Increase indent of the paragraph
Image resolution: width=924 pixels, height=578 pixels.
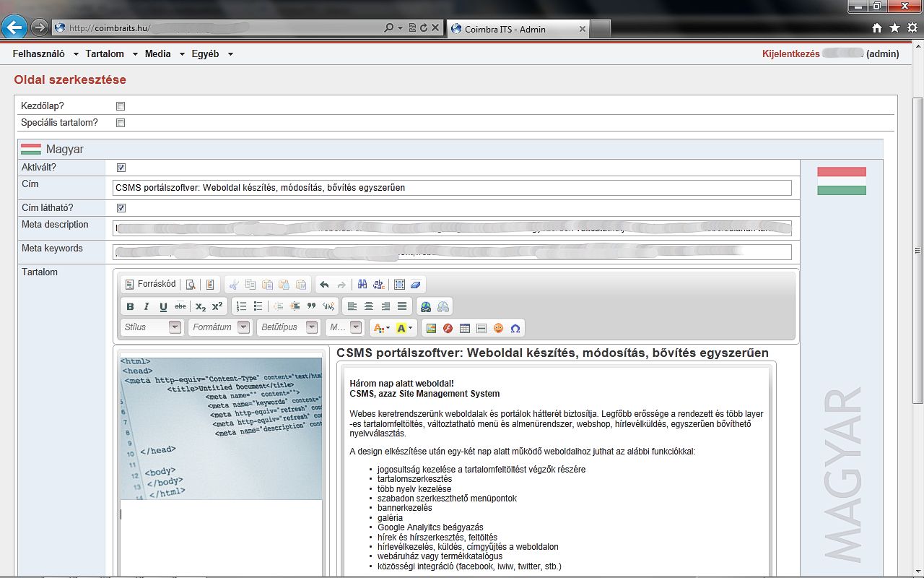tap(295, 306)
